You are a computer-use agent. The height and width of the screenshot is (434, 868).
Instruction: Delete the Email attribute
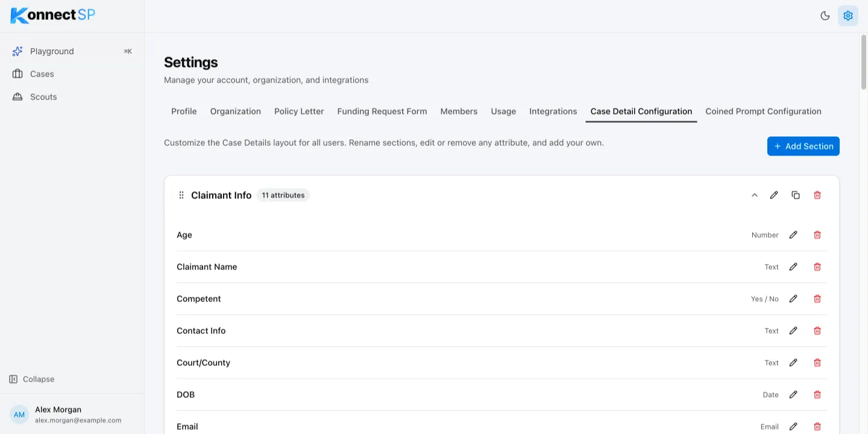(817, 427)
